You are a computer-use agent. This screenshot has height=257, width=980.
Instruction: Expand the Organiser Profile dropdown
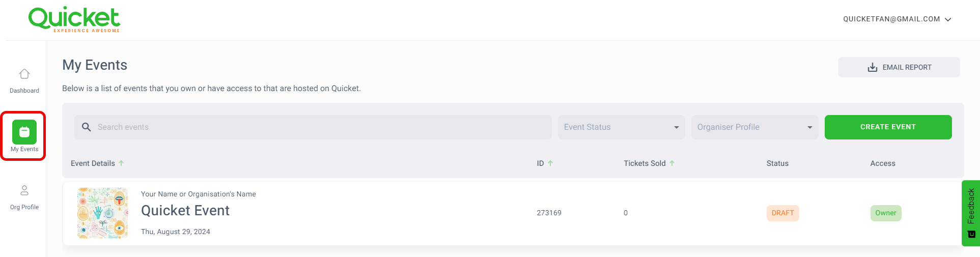[x=754, y=127]
